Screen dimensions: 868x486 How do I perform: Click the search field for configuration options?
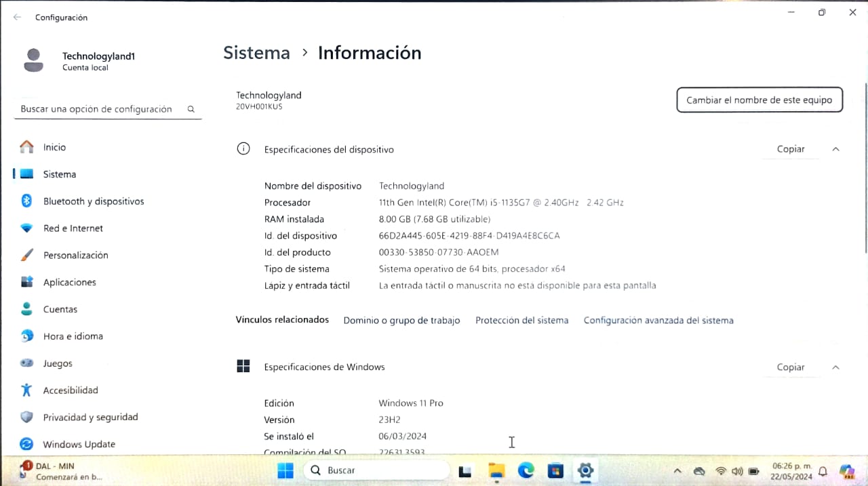108,109
